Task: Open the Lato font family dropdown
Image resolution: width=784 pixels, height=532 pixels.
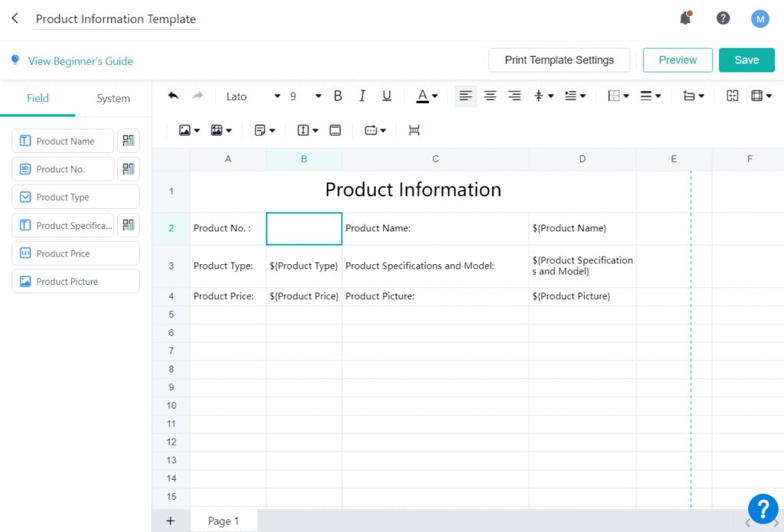Action: tap(253, 96)
